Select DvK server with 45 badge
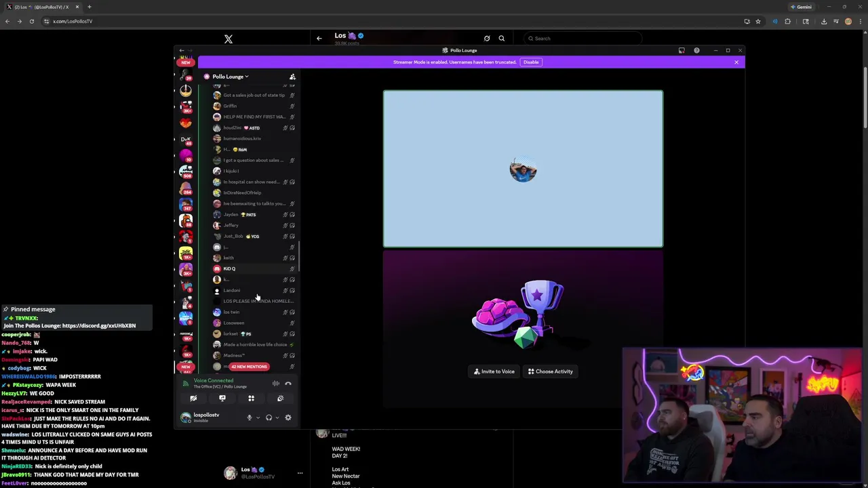Image resolution: width=868 pixels, height=488 pixels. (x=186, y=140)
